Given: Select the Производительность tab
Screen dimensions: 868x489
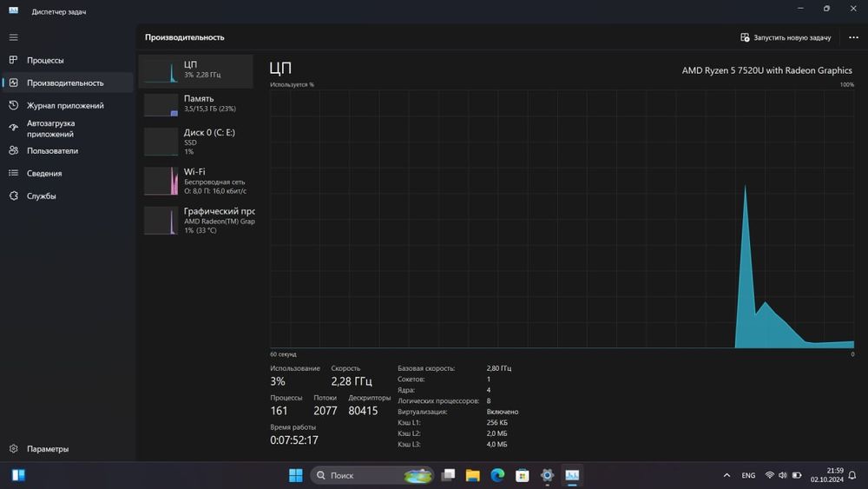Looking at the screenshot, I should tap(67, 83).
